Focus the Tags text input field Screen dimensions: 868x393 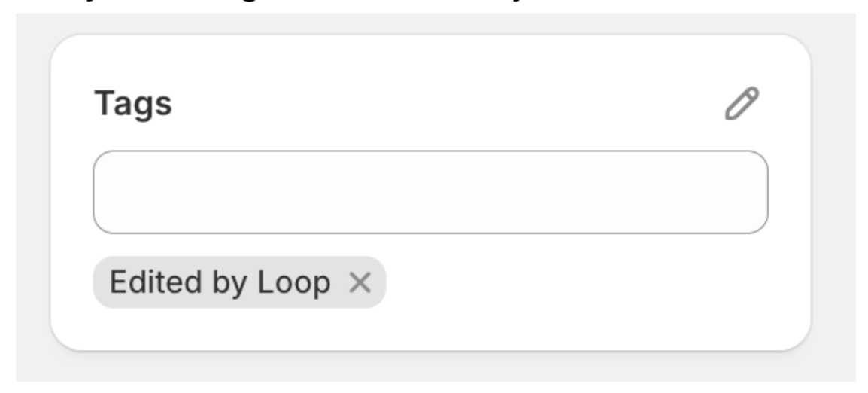tap(430, 192)
